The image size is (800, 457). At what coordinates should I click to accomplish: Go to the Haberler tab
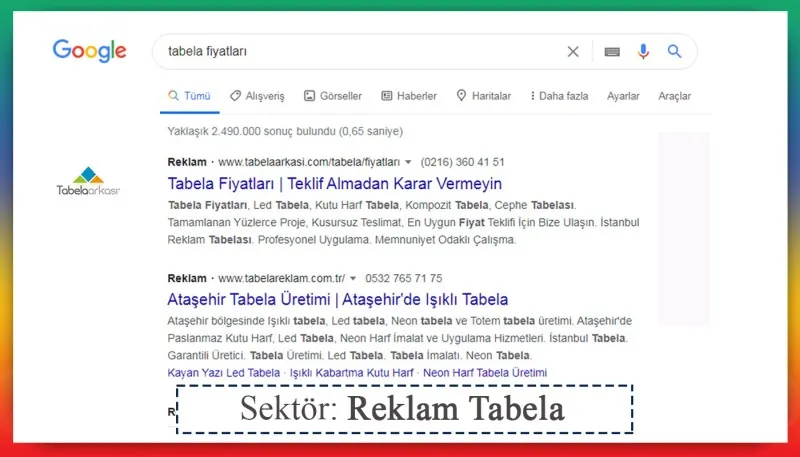409,96
